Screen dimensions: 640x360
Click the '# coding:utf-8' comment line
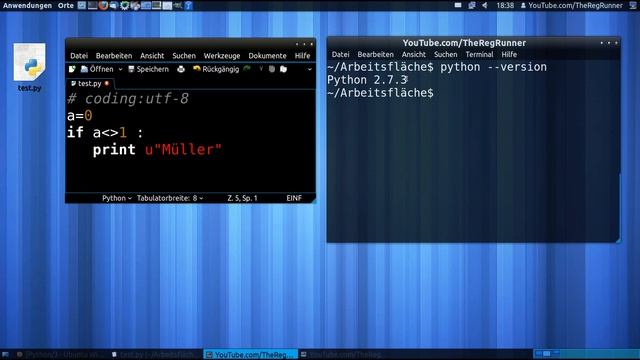point(128,98)
